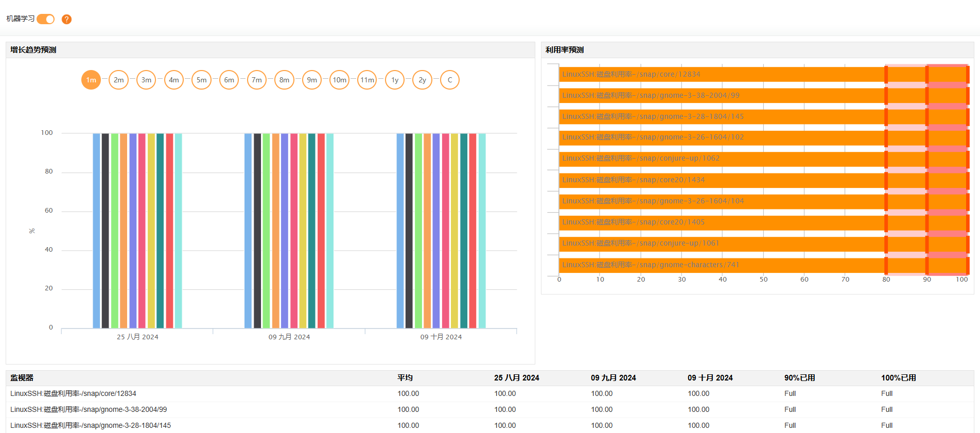Select the 3m forecast period
This screenshot has width=980, height=433.
(146, 80)
